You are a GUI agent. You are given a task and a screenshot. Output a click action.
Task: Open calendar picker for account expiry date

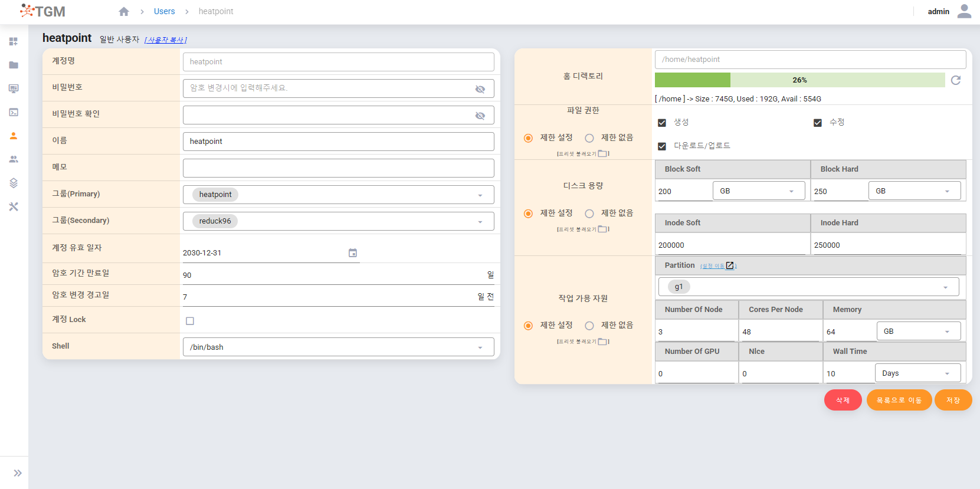coord(353,253)
